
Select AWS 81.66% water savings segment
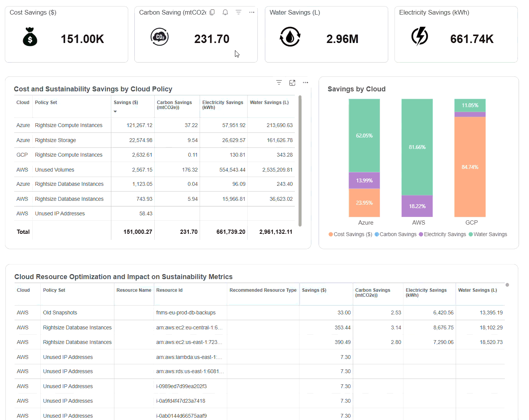point(417,147)
